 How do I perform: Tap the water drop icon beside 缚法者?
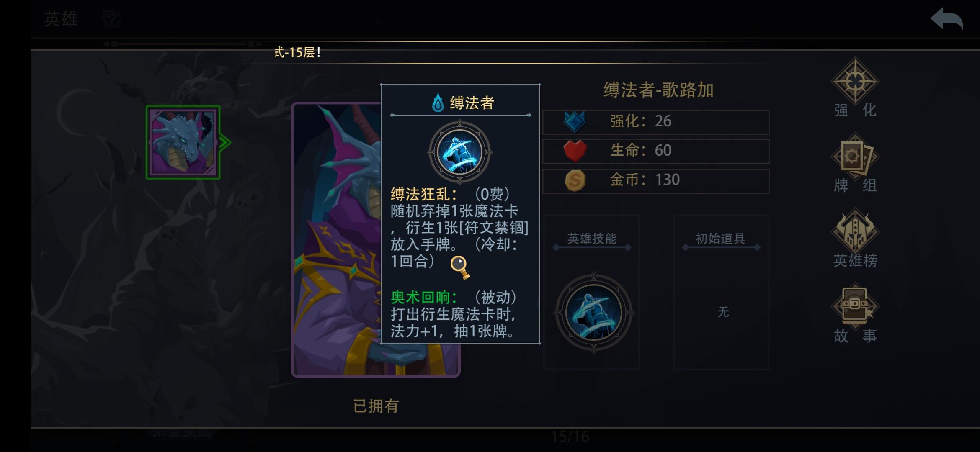point(438,103)
